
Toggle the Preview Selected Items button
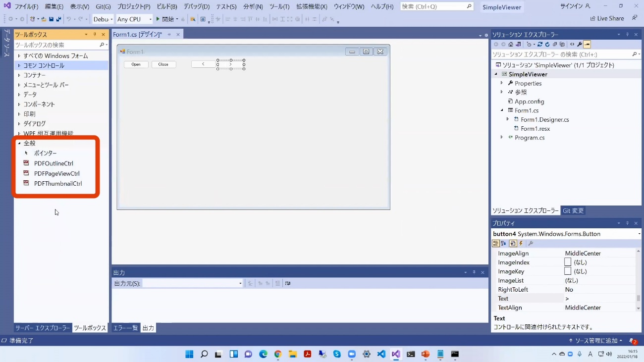[x=587, y=45]
